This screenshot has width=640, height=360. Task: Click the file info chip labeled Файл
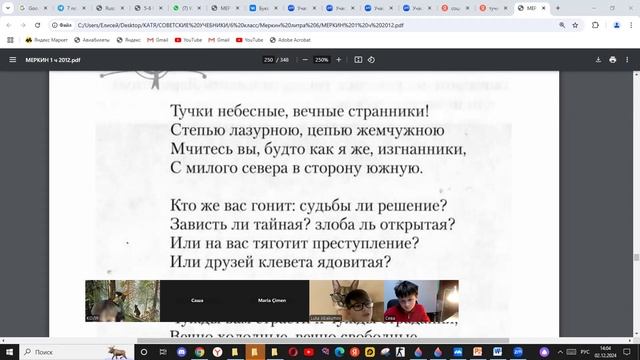click(62, 25)
